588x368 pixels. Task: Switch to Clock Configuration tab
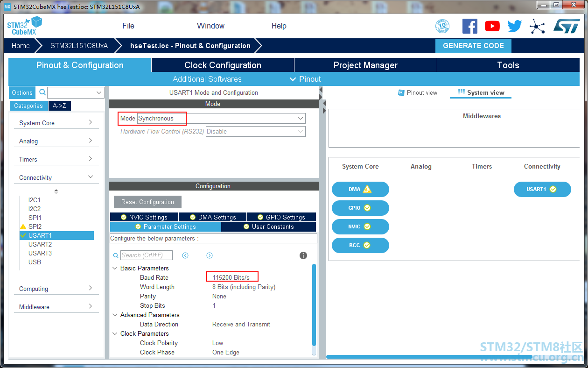tap(223, 65)
